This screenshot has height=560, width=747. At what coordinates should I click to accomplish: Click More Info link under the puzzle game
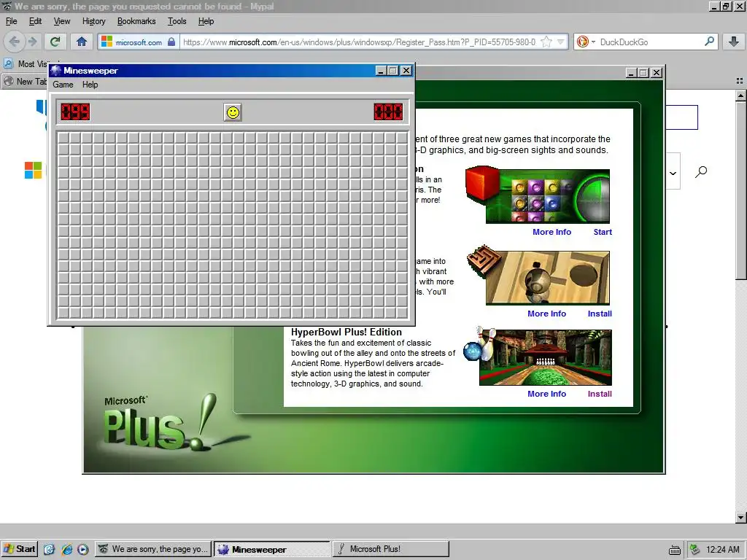pos(551,232)
